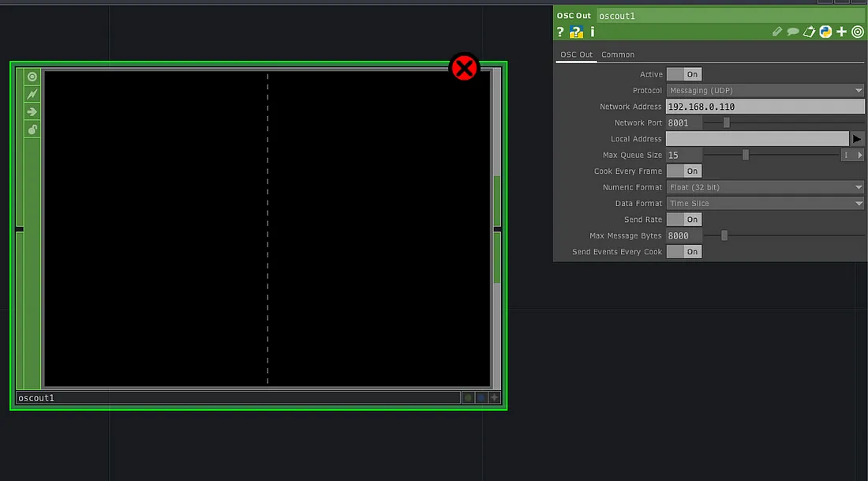This screenshot has width=868, height=481.
Task: Click the Network Address input field
Action: pos(765,107)
